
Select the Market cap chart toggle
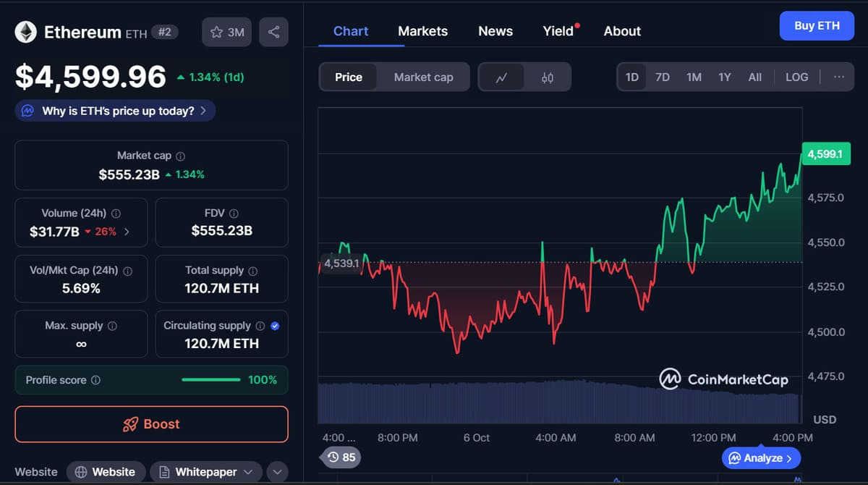[423, 77]
